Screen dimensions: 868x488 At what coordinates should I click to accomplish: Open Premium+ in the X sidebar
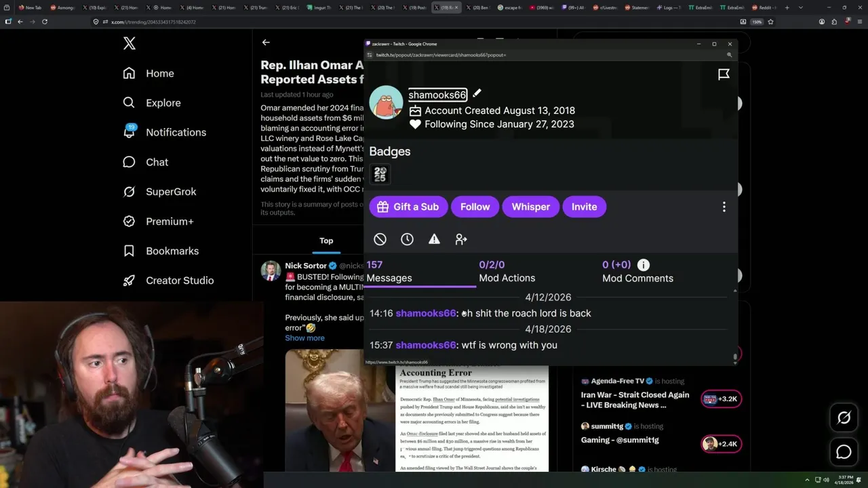158,222
